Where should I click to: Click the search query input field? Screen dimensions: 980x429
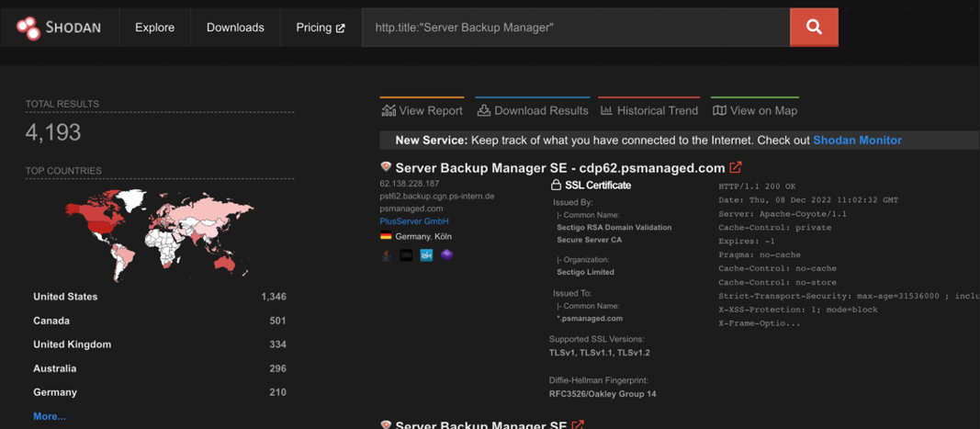(576, 28)
